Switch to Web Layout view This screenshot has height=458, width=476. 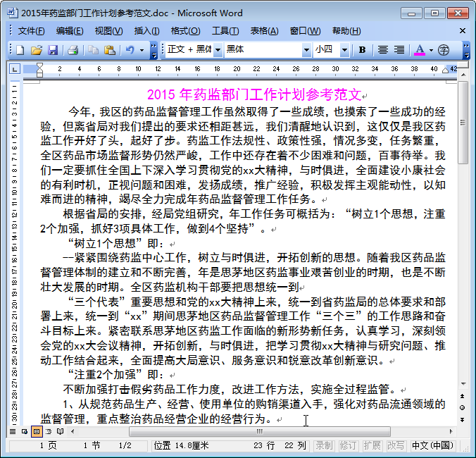coord(25,431)
